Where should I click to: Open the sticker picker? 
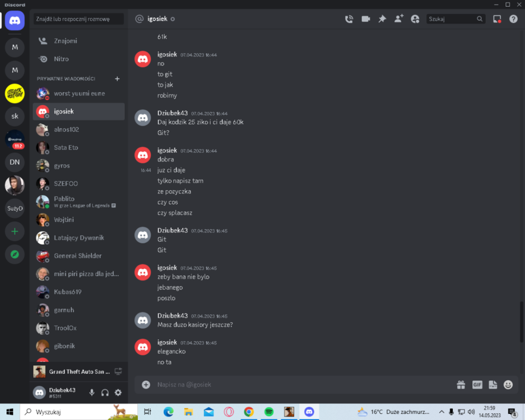click(493, 385)
